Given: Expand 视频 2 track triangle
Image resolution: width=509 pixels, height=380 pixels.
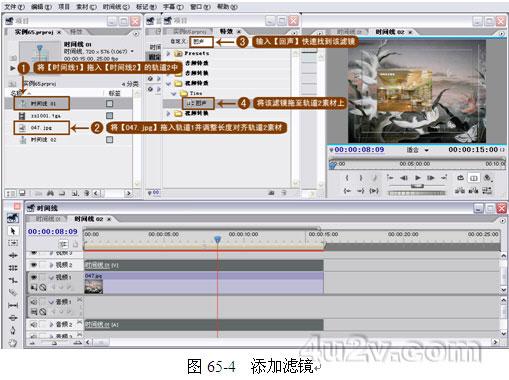Looking at the screenshot, I should 52,265.
